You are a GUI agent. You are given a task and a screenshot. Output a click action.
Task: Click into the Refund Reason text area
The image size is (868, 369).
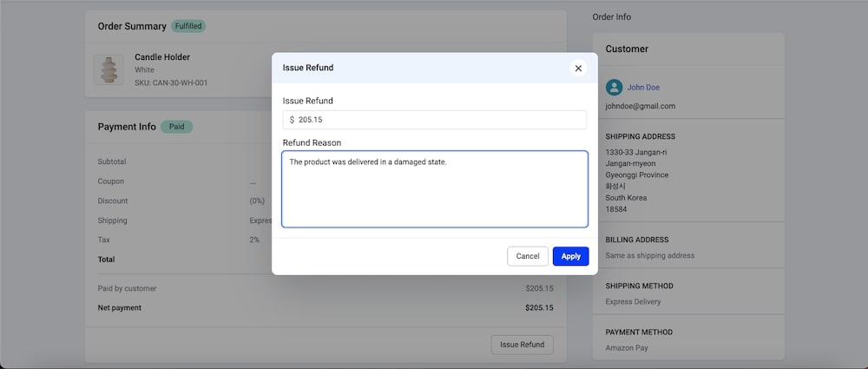[434, 189]
